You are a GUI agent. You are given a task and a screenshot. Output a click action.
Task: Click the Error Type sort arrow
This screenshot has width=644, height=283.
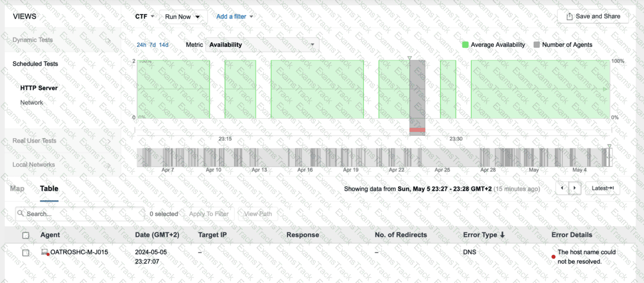click(x=502, y=235)
